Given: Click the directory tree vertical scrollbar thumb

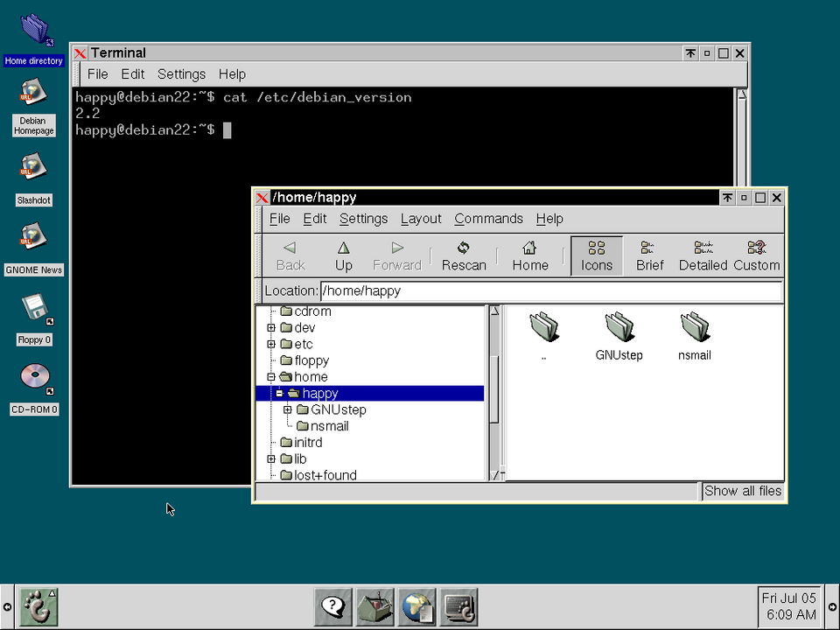Looking at the screenshot, I should 494,388.
